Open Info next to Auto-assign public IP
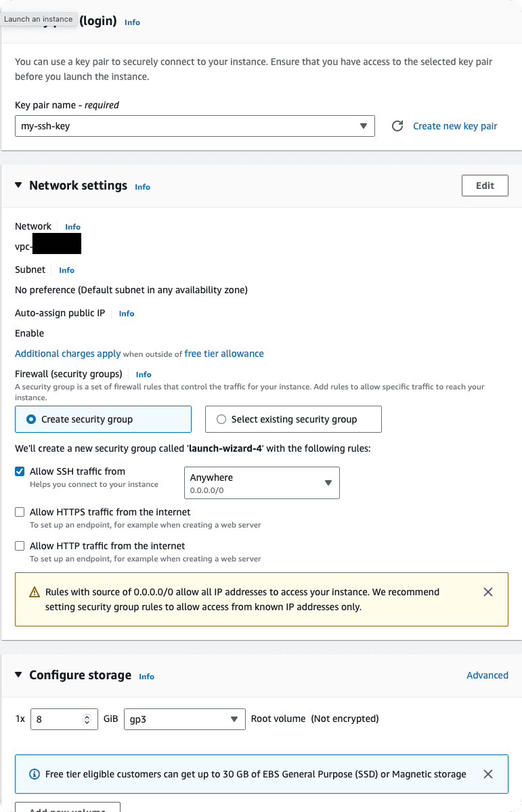Image resolution: width=522 pixels, height=812 pixels. [127, 314]
